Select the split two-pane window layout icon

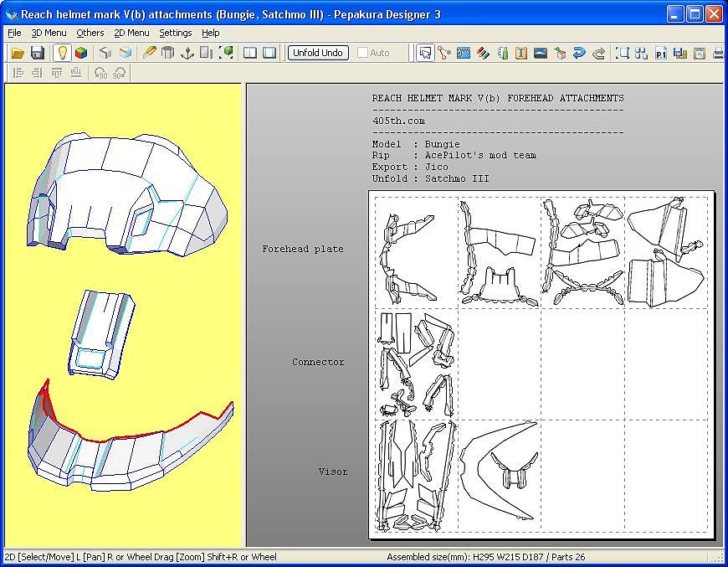tap(250, 53)
